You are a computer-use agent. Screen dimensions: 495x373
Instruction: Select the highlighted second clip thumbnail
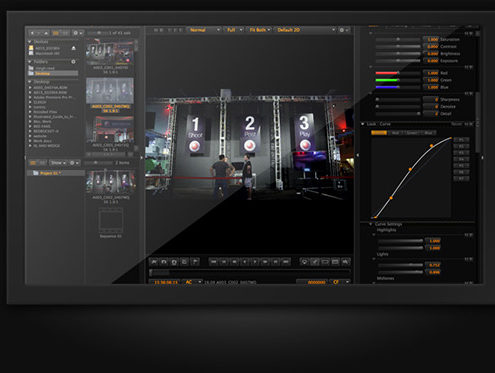click(x=110, y=91)
